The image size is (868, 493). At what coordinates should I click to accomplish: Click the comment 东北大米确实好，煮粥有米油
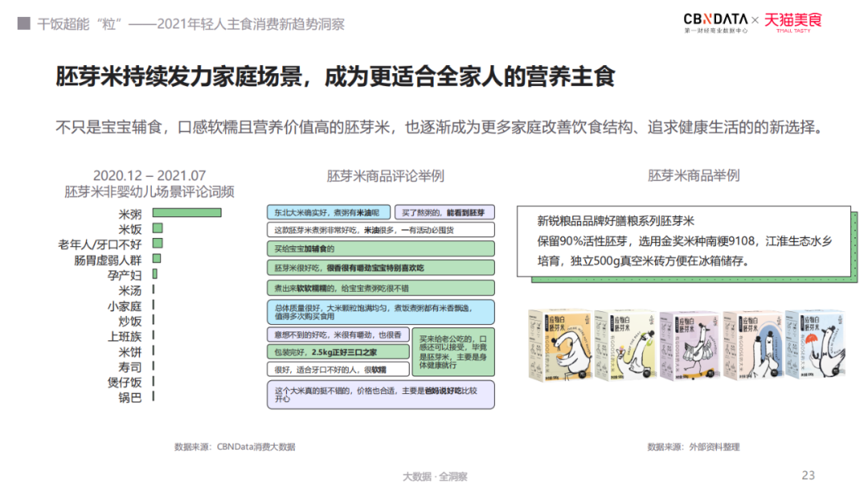click(329, 212)
